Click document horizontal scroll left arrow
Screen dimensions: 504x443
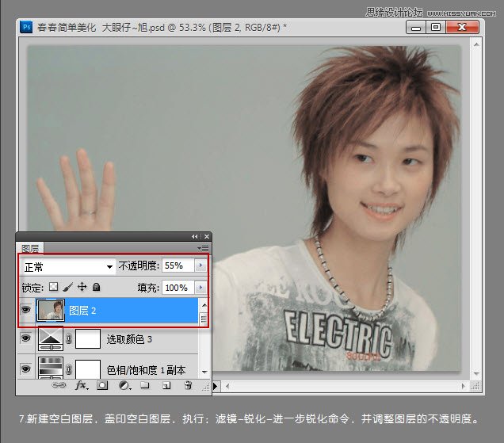tap(227, 386)
